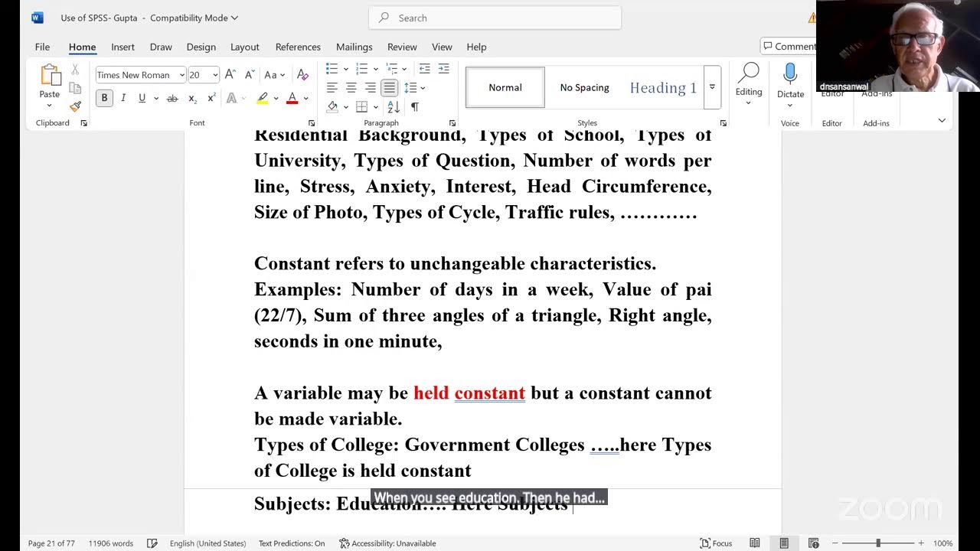Switch to Web Layout view icon
The width and height of the screenshot is (980, 551).
point(813,543)
